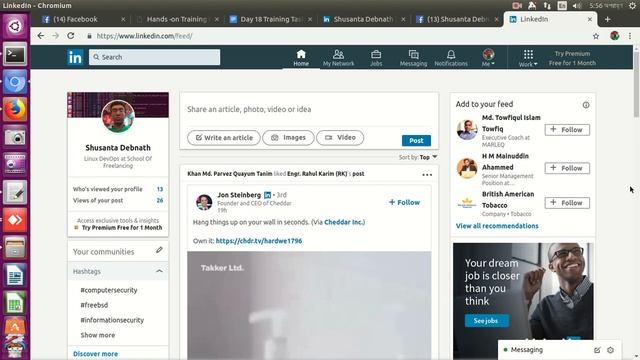The height and width of the screenshot is (360, 640).
Task: Edit Your communities pencil icon
Action: [159, 250]
